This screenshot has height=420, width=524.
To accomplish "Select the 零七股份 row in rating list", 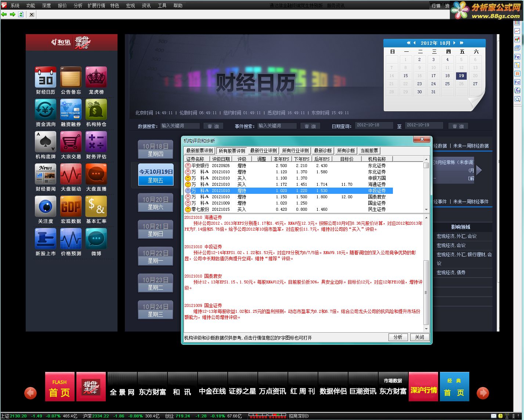I will pos(288,209).
